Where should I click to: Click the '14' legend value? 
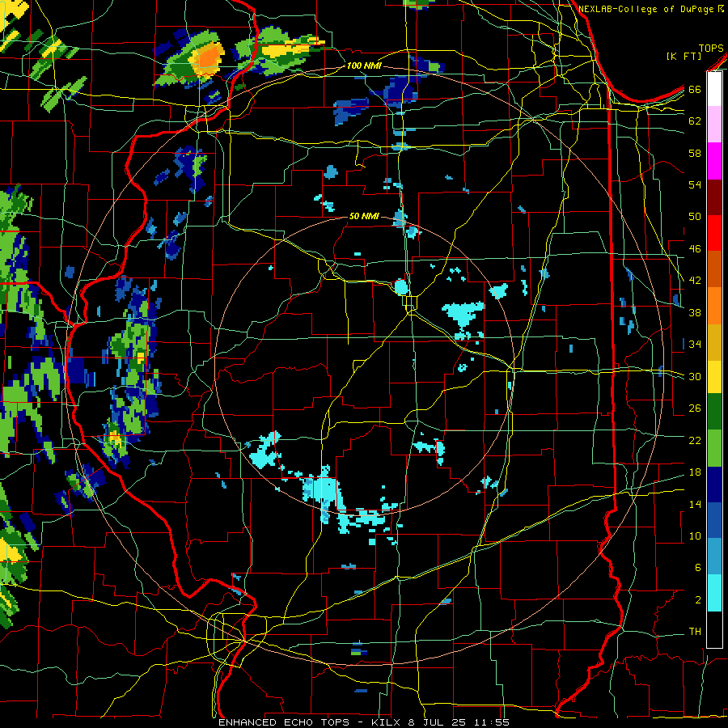(x=695, y=504)
